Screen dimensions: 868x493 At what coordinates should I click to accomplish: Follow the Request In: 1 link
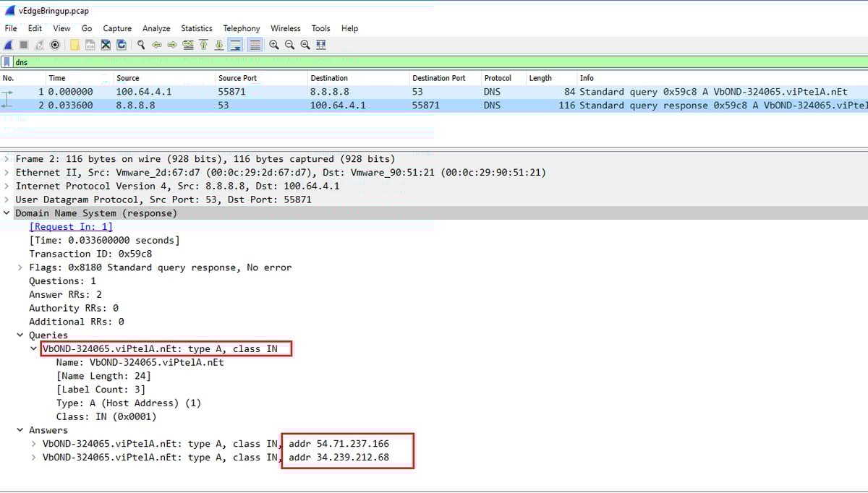coord(70,226)
